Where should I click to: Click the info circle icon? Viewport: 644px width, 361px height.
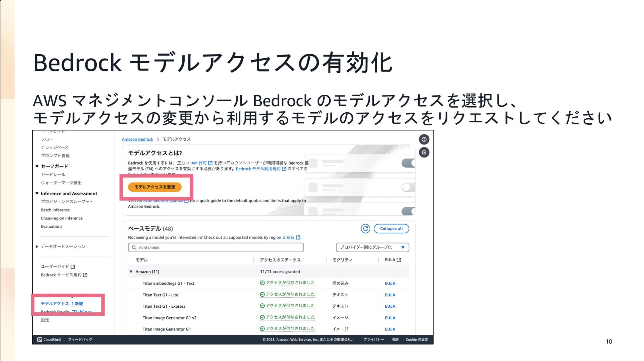coord(424,139)
